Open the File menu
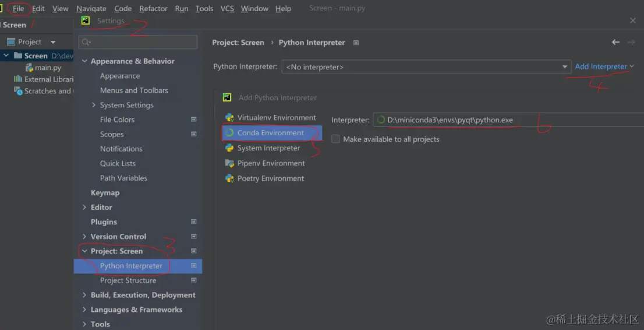Image resolution: width=644 pixels, height=330 pixels. coord(19,9)
